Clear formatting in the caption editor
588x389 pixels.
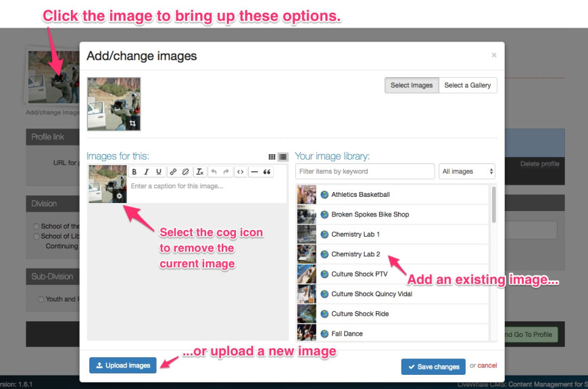200,172
